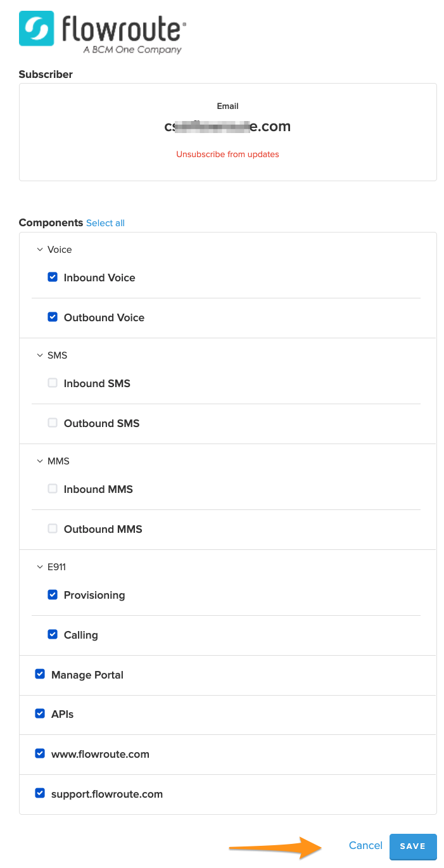The height and width of the screenshot is (868, 444).
Task: Toggle the www.flowroute.com checkbox
Action: click(x=40, y=753)
